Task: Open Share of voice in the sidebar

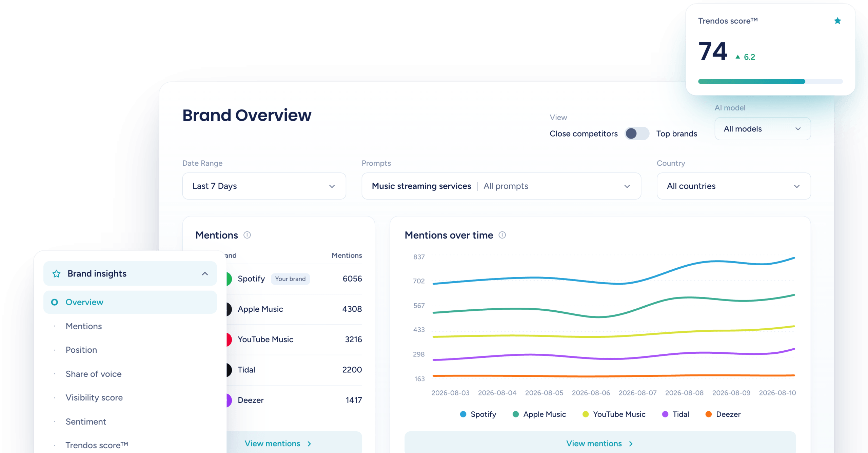Action: [94, 374]
